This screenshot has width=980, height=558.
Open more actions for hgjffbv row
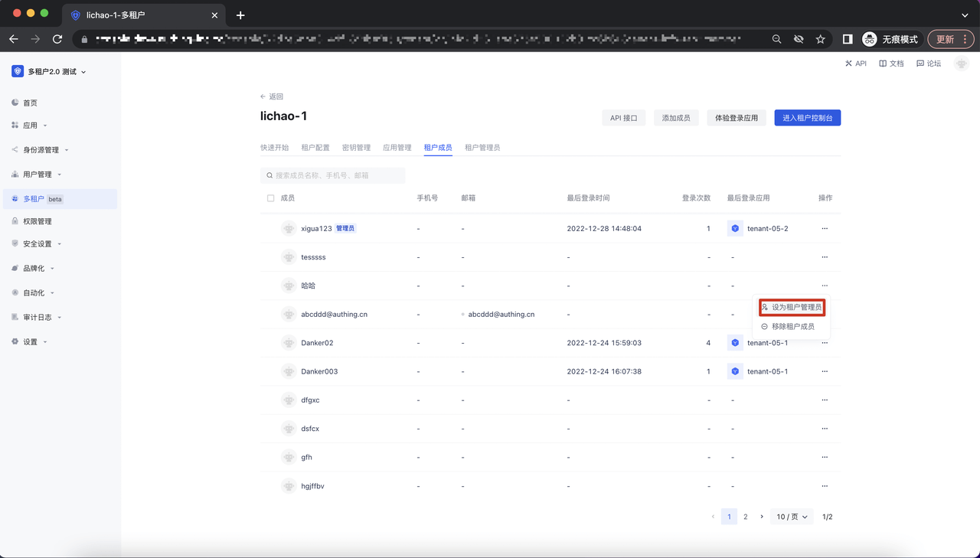click(825, 486)
